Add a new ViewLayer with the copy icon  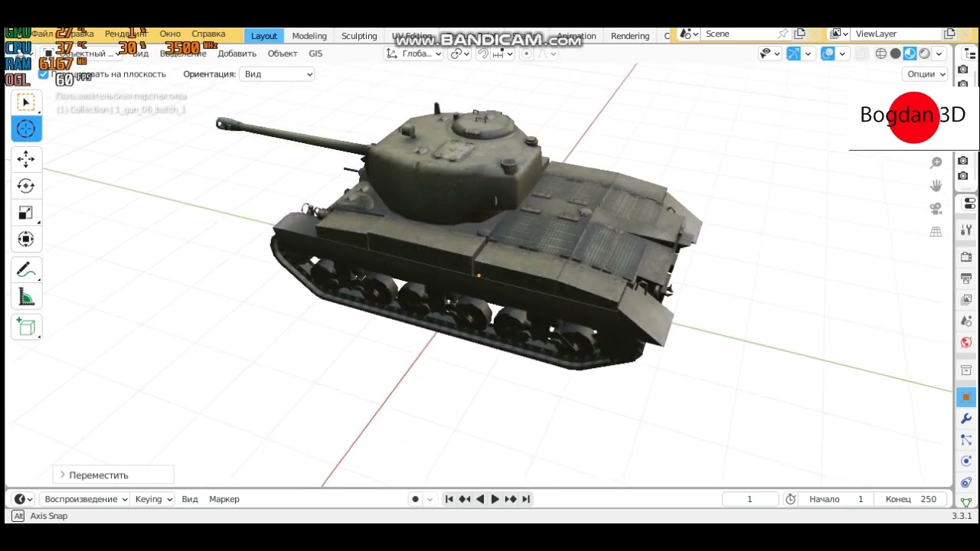tap(949, 34)
